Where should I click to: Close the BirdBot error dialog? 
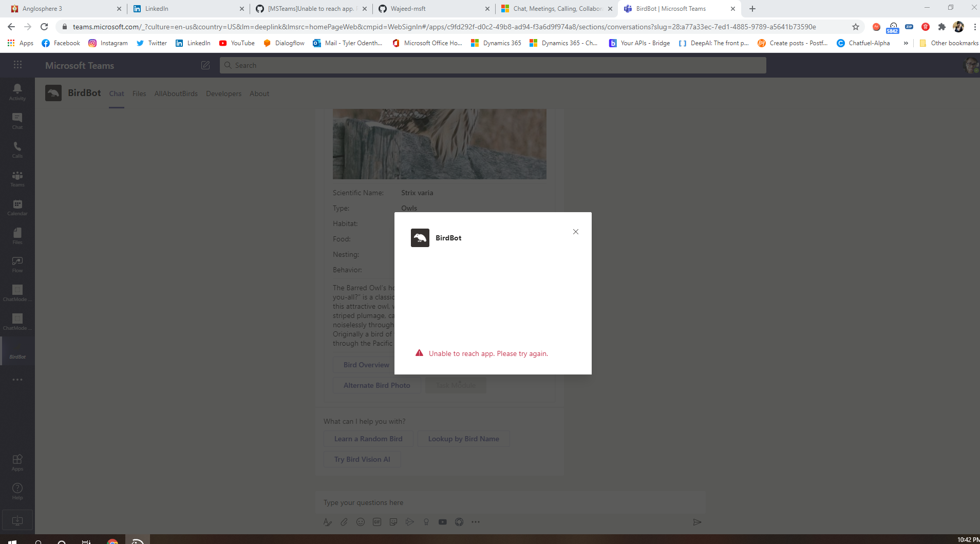tap(576, 232)
